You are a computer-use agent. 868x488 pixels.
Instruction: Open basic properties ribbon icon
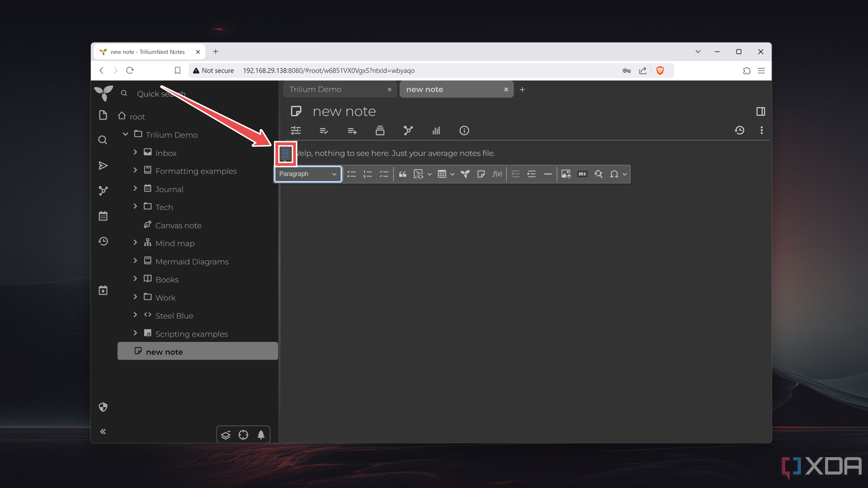point(295,130)
